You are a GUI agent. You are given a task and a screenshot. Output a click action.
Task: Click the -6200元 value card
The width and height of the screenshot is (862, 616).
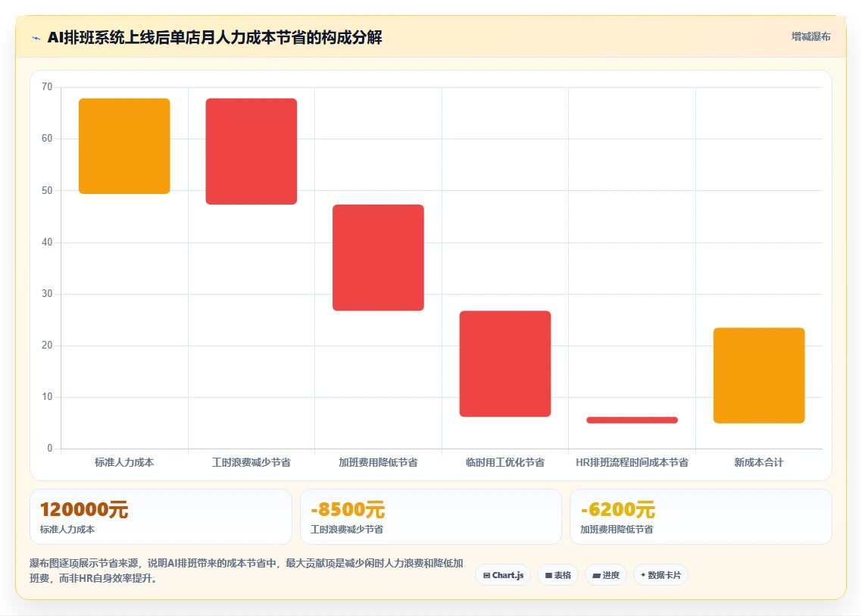click(701, 517)
